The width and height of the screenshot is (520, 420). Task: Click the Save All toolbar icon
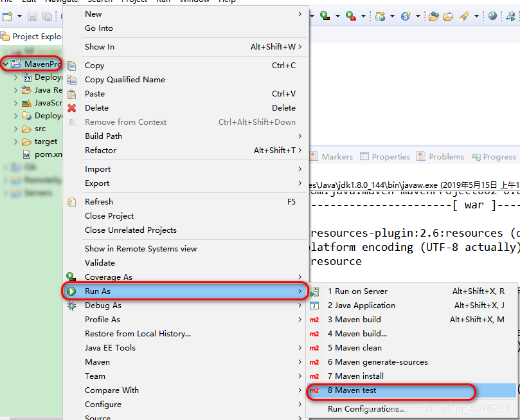[47, 16]
